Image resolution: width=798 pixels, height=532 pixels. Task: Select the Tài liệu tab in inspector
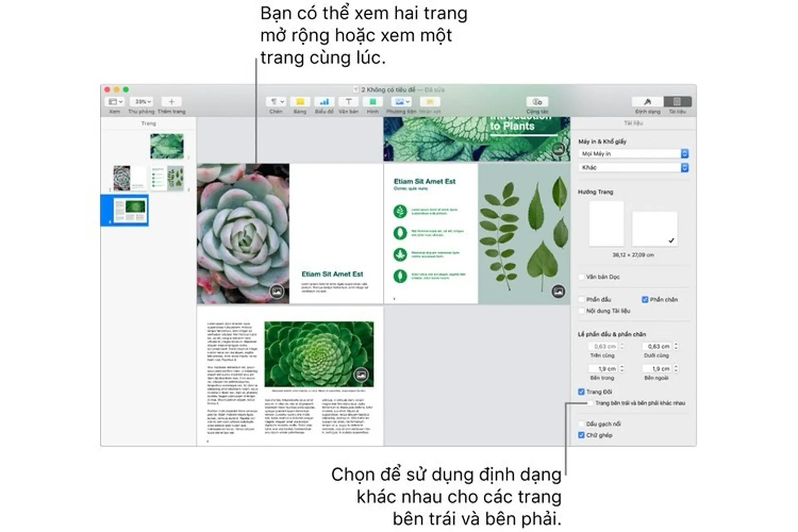click(x=633, y=123)
